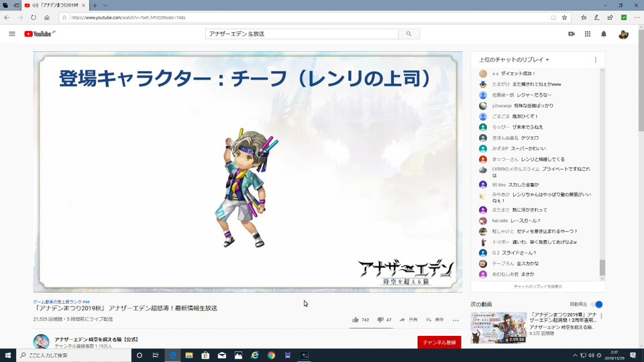Open the YouTube hamburger guide menu
This screenshot has width=644, height=362.
tap(12, 34)
